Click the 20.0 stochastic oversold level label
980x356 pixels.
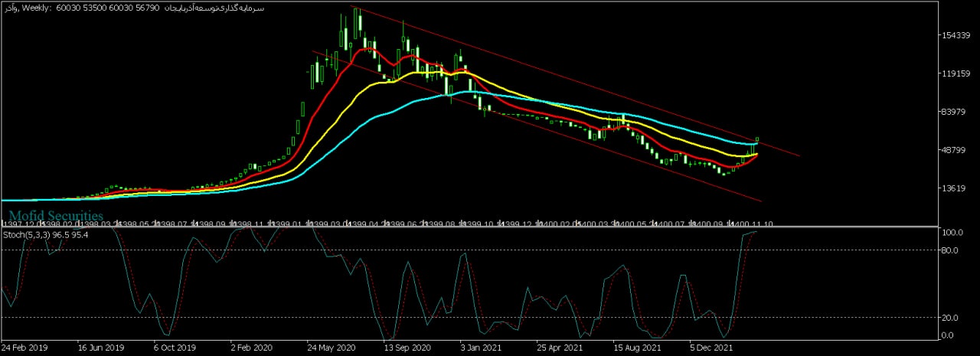(952, 317)
